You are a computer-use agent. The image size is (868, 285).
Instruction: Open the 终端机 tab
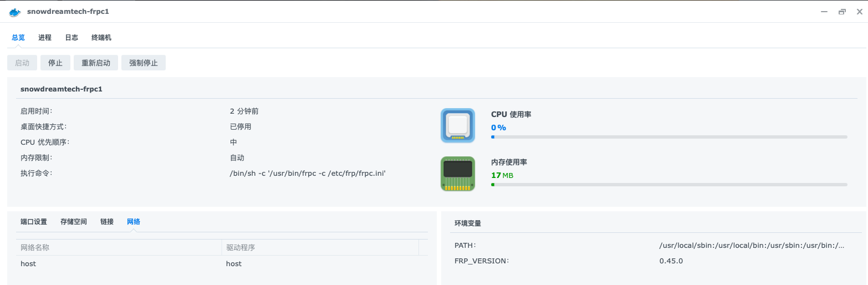click(x=101, y=38)
